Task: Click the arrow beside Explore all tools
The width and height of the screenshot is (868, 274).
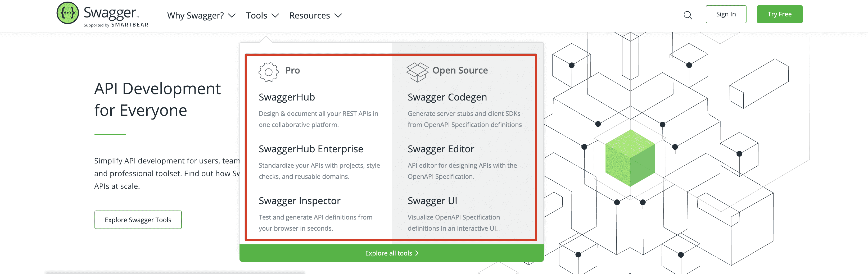Action: (417, 253)
